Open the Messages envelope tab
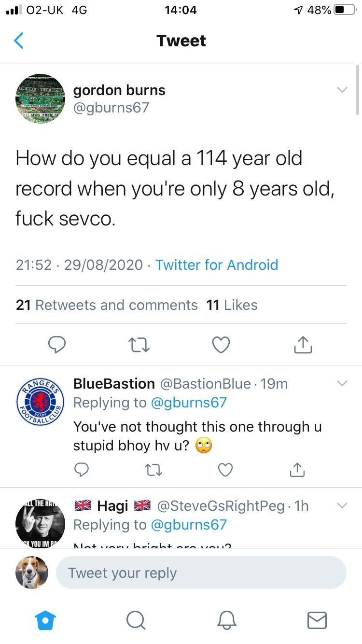 [317, 620]
